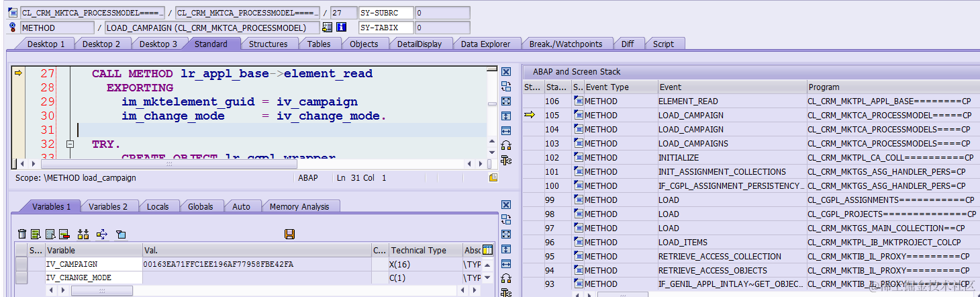Click the SY-SUBRC value field

(442, 13)
